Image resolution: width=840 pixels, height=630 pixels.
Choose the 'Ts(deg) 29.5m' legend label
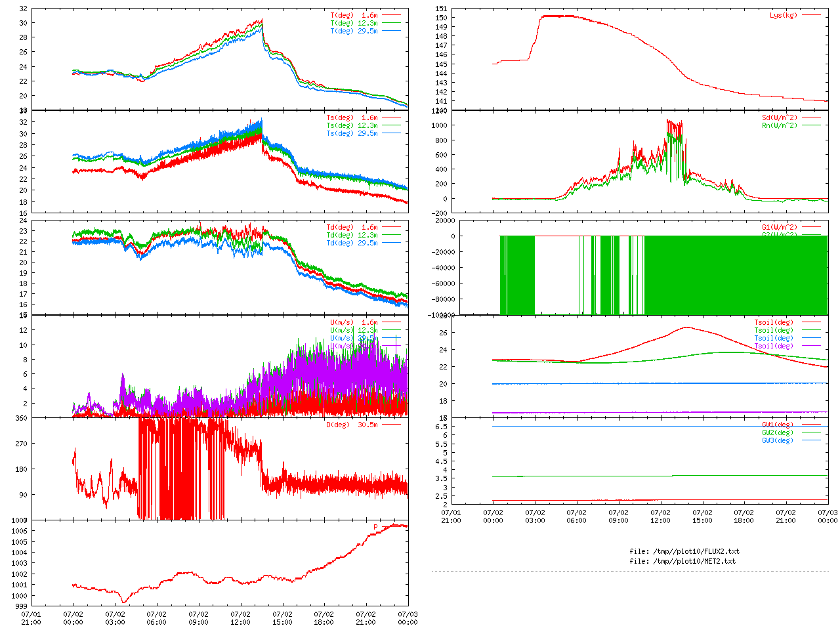coord(352,133)
